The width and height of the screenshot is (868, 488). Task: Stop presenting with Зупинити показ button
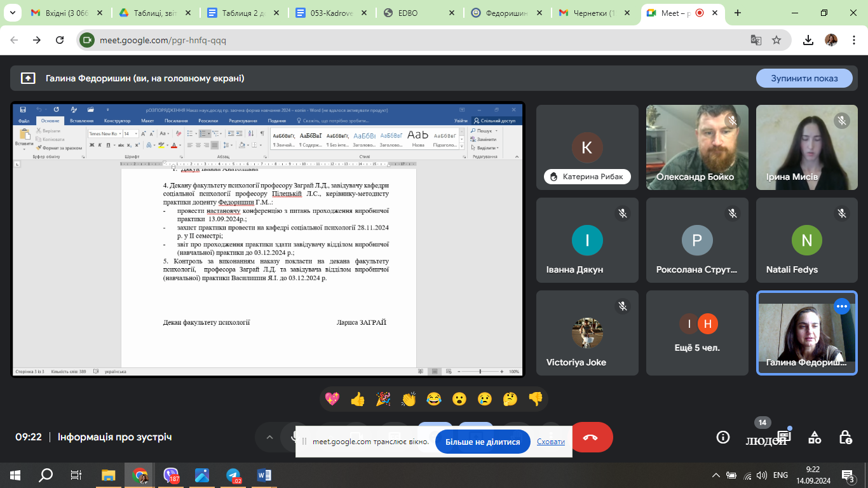[804, 78]
